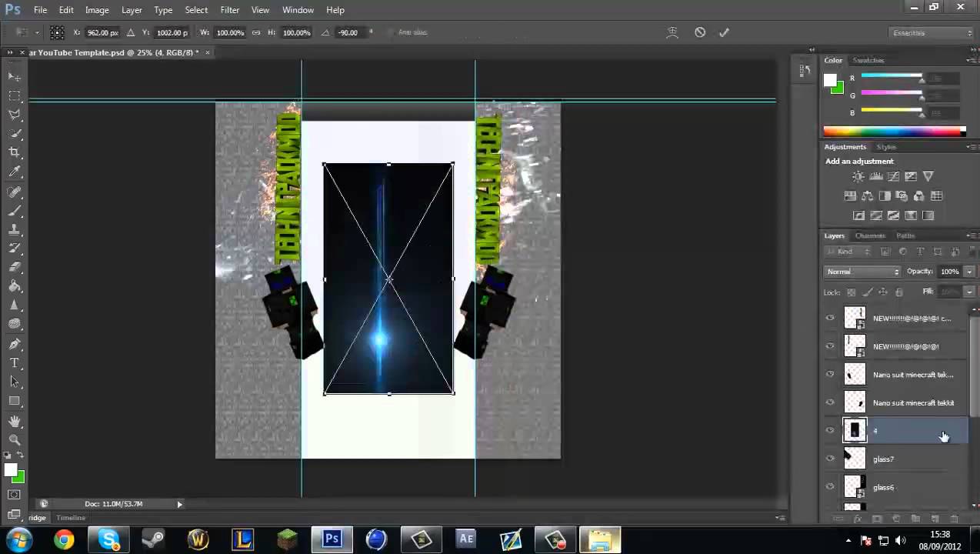Add a Color Balance adjustment
This screenshot has height=554, width=980.
tap(868, 196)
